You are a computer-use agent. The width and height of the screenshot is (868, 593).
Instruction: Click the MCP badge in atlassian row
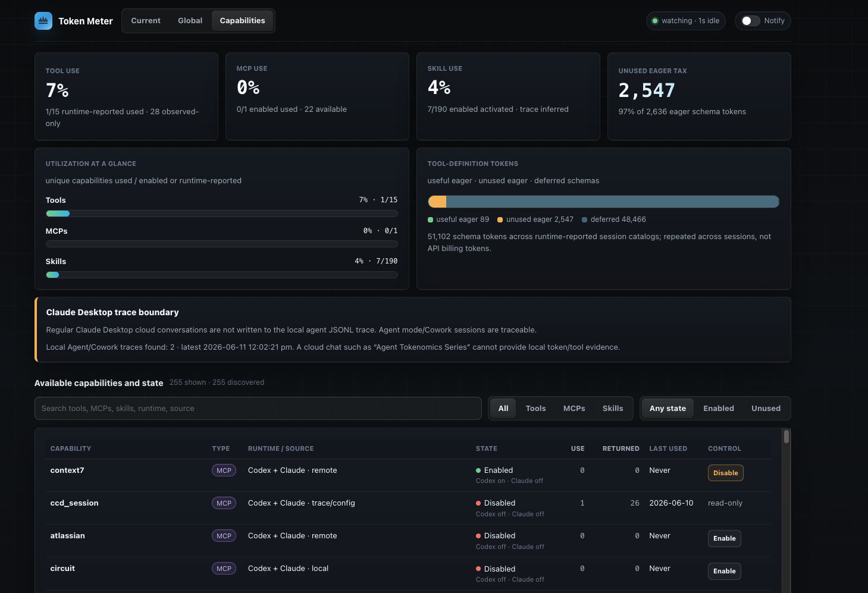coord(224,536)
